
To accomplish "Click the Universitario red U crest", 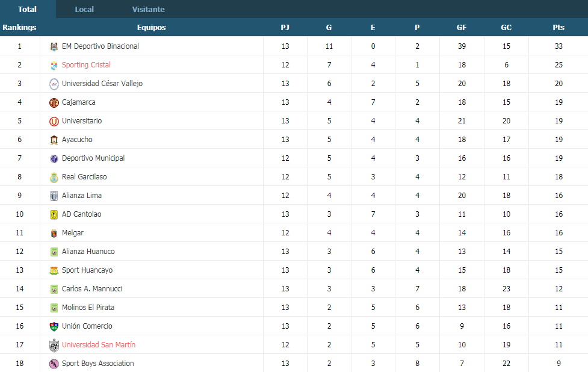I will pyautogui.click(x=54, y=121).
